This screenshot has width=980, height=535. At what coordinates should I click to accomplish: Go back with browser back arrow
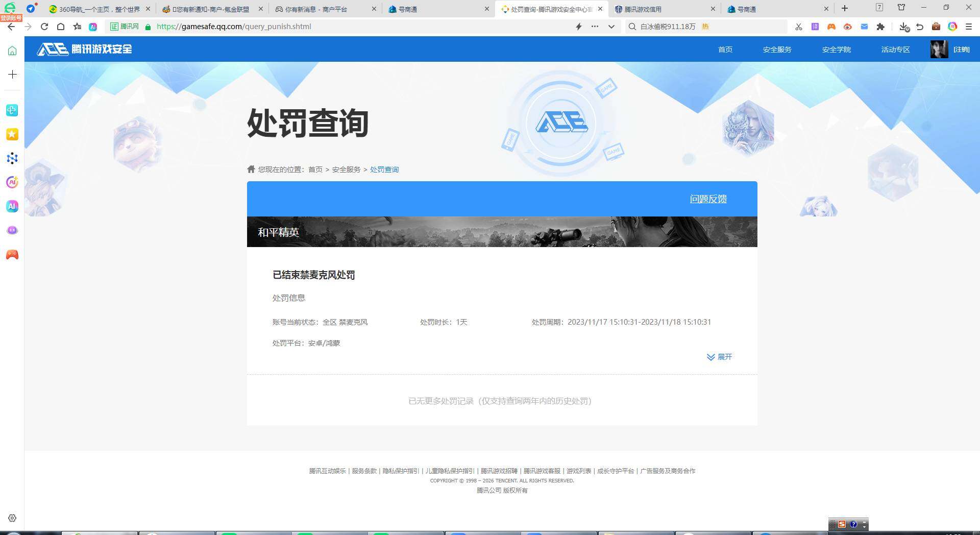pyautogui.click(x=11, y=27)
